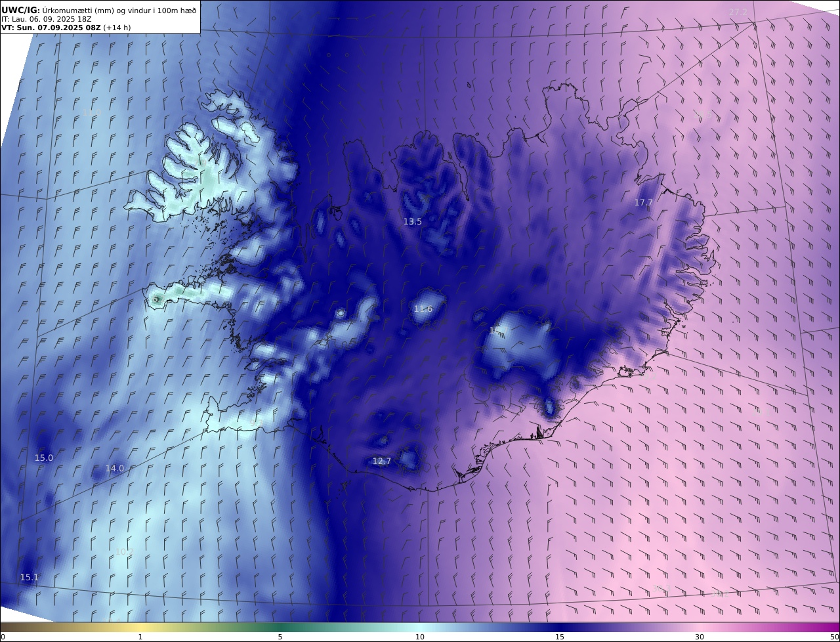Click the 13.5 value label
This screenshot has height=642, width=840.
413,222
